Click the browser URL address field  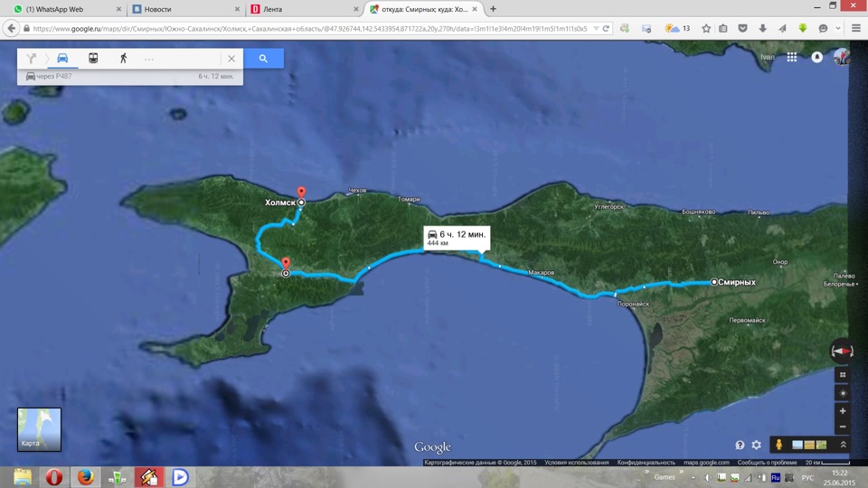(310, 28)
